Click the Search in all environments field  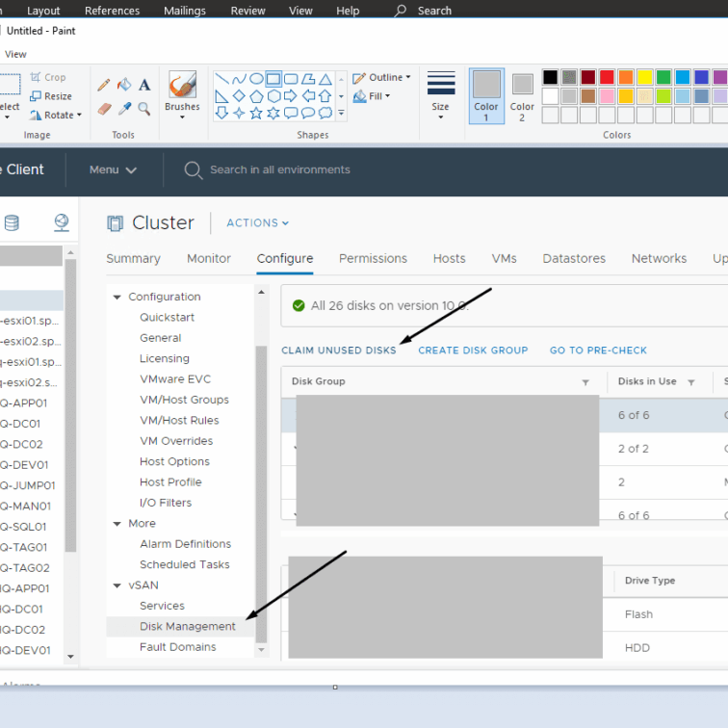tap(280, 169)
